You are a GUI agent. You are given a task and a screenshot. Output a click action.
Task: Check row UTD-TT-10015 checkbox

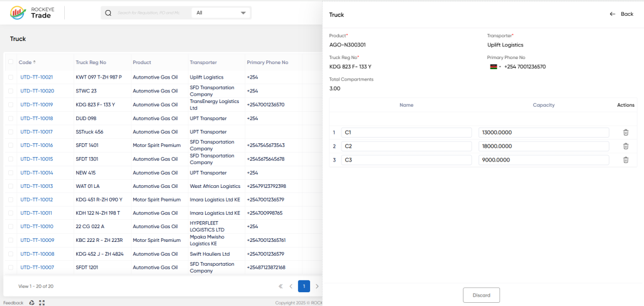click(10, 159)
